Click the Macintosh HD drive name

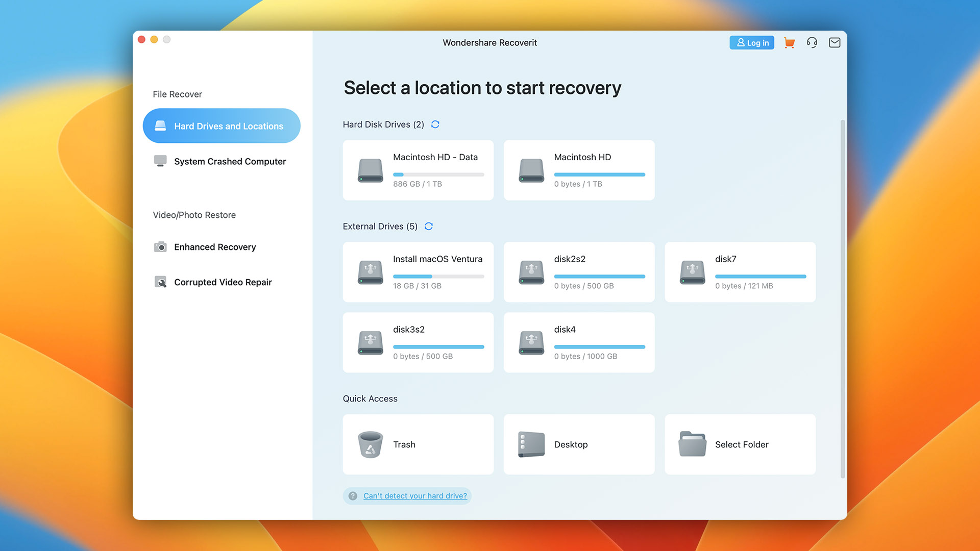tap(582, 157)
